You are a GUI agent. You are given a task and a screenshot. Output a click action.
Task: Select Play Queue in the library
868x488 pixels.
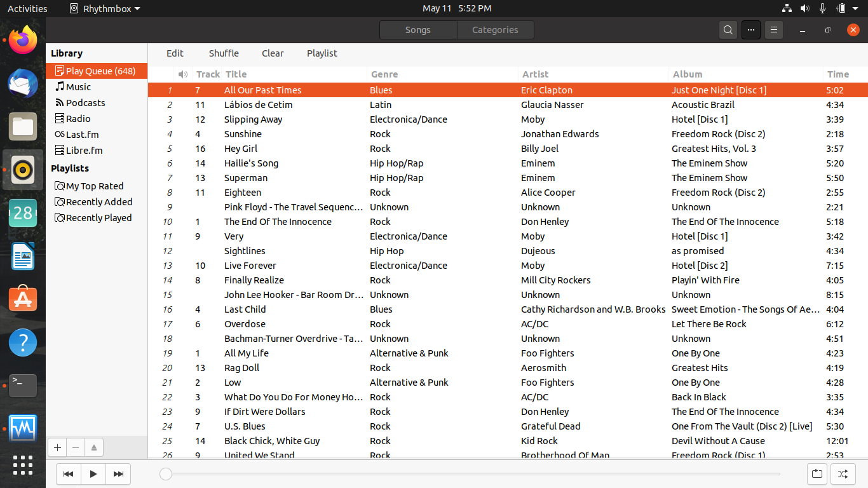coord(97,71)
